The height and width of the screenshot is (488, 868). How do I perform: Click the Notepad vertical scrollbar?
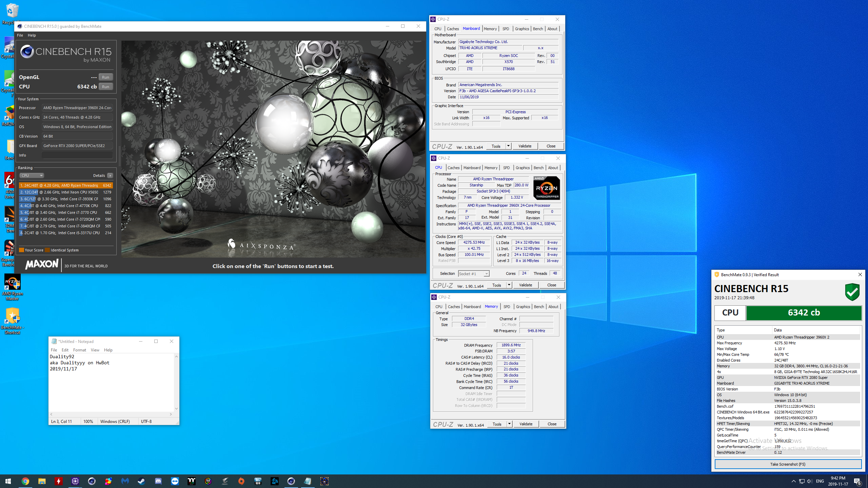176,382
